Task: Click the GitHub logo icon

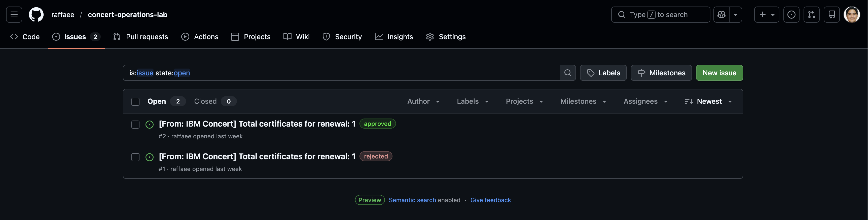Action: tap(36, 15)
